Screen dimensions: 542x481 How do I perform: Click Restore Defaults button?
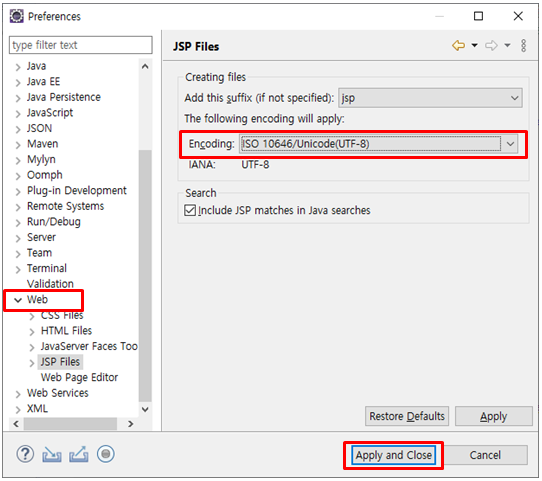pyautogui.click(x=407, y=416)
